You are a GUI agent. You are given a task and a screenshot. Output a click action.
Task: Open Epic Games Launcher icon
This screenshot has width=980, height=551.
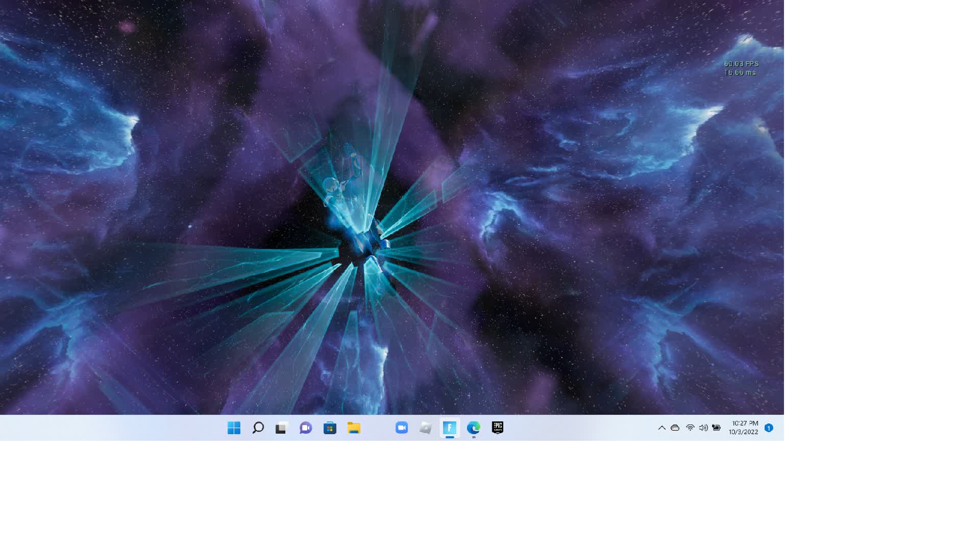[x=498, y=428]
